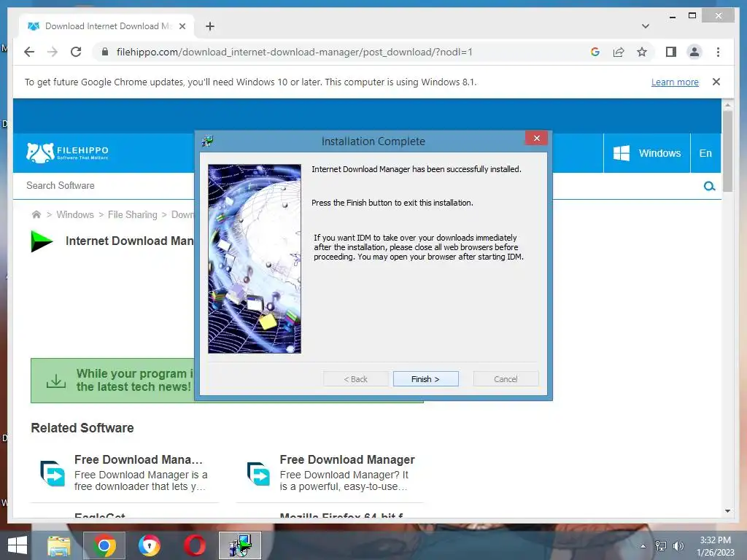Launch Opera from the taskbar
The width and height of the screenshot is (747, 560).
tap(194, 545)
